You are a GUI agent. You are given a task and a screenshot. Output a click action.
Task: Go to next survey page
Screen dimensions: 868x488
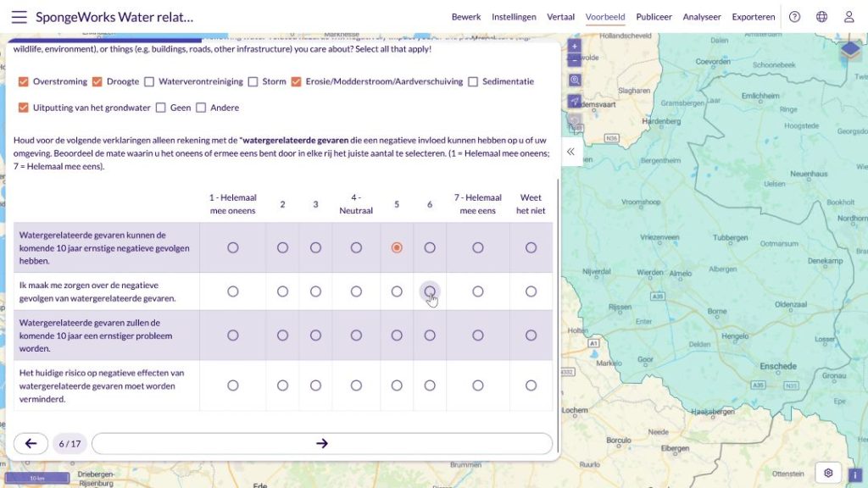click(x=322, y=443)
